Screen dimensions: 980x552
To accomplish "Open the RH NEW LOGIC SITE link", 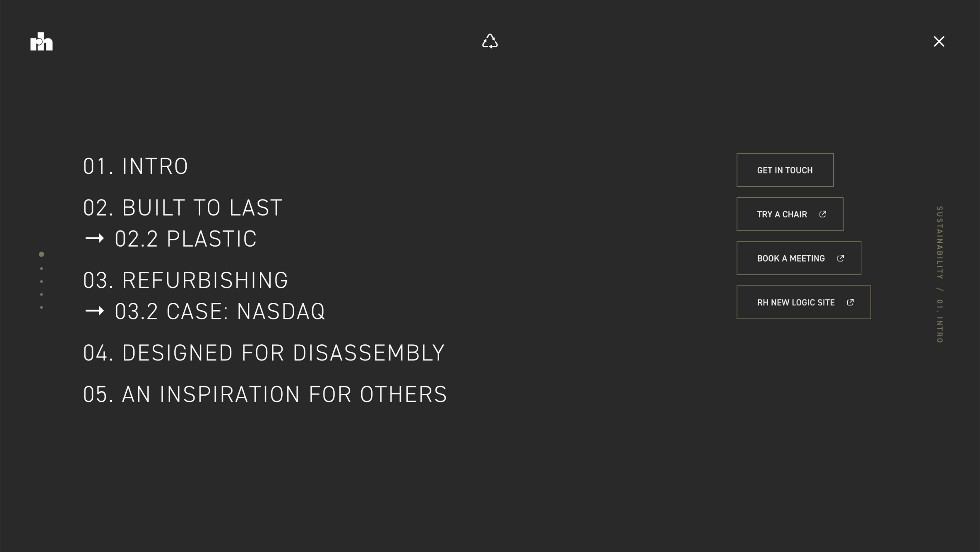I will (x=803, y=302).
